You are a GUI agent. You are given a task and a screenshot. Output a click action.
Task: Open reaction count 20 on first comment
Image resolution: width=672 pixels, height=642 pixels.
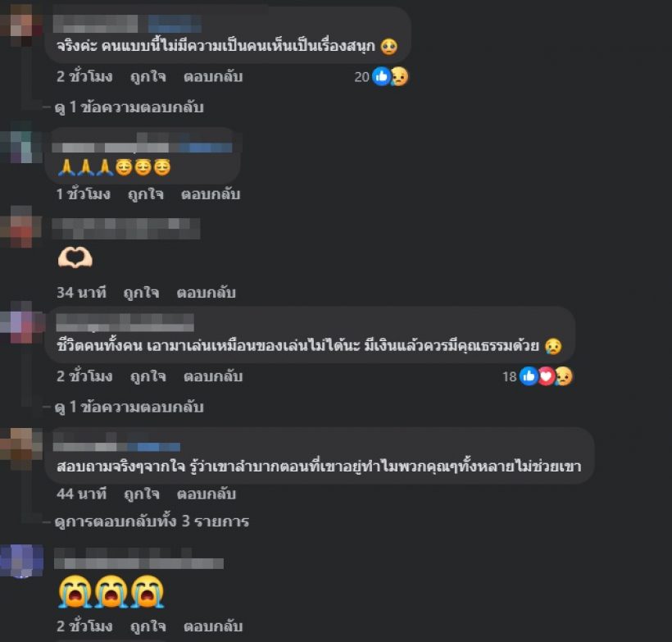point(361,77)
